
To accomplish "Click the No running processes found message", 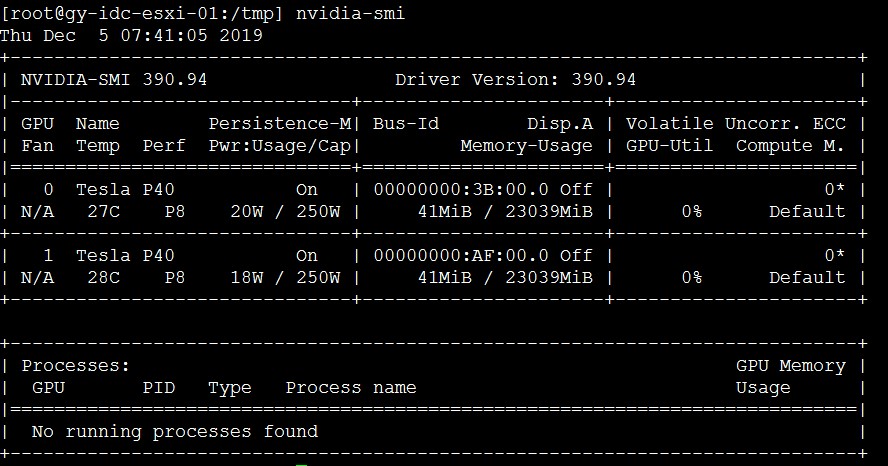I will tap(175, 432).
